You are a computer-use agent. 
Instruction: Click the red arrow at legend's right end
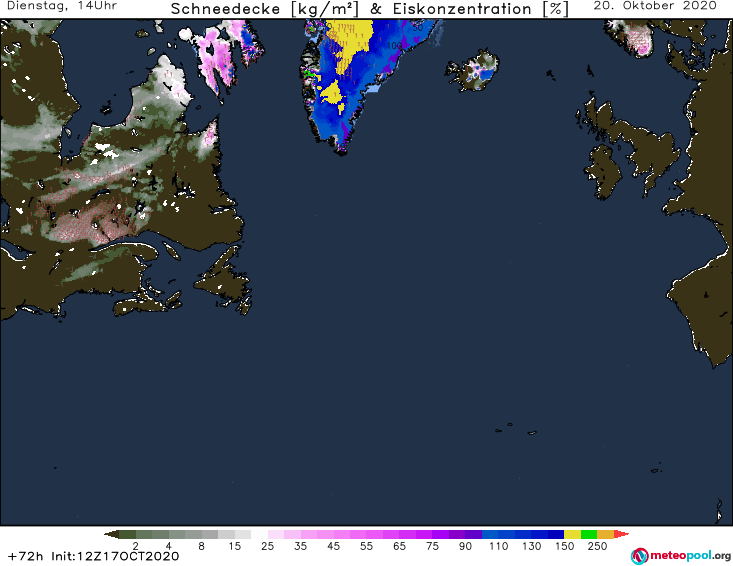(x=621, y=534)
